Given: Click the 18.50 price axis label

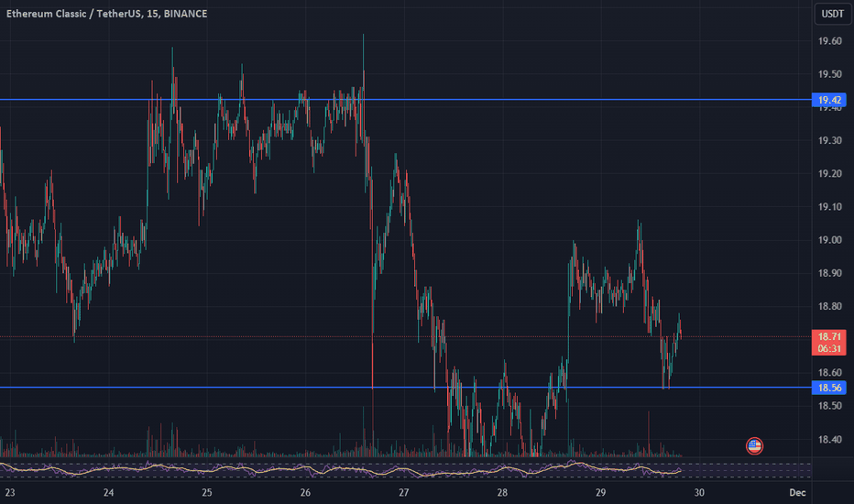Looking at the screenshot, I should [x=829, y=406].
